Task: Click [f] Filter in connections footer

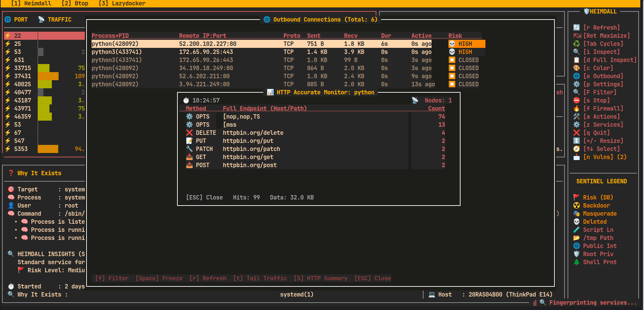Action: (112, 278)
